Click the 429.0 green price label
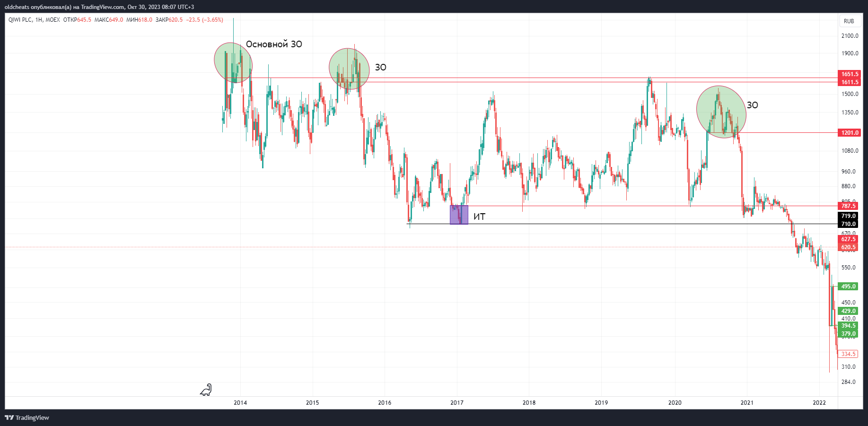The height and width of the screenshot is (426, 868). (x=848, y=311)
